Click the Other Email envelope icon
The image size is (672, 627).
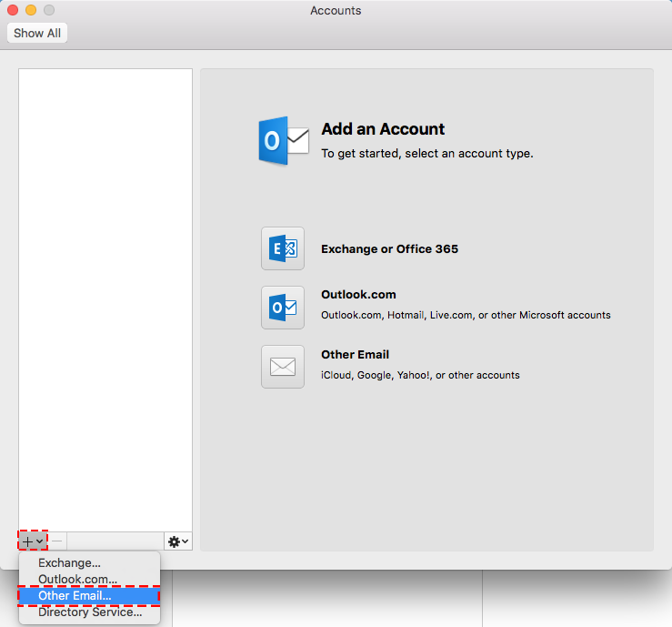point(283,367)
